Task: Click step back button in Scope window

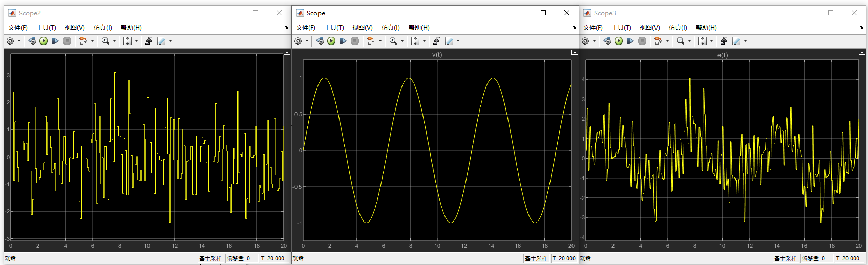Action: click(320, 41)
